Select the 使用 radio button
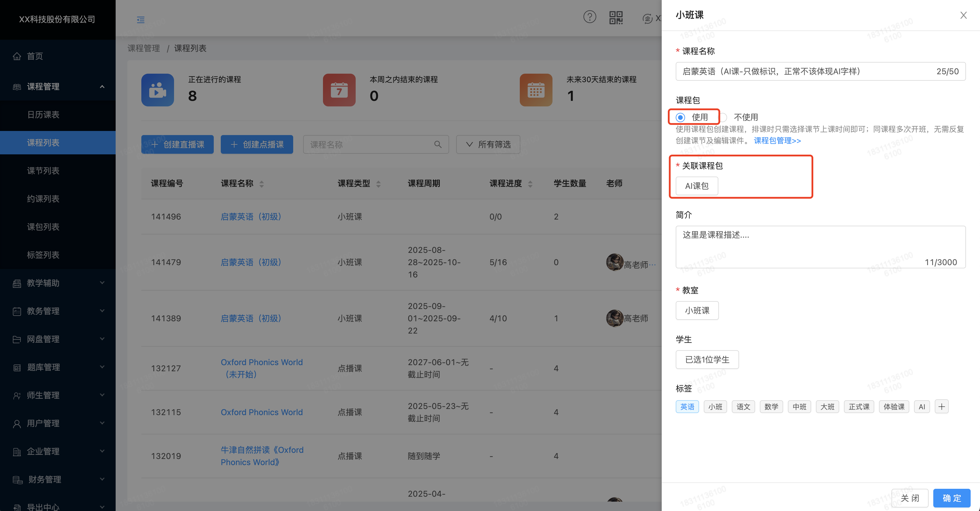Image resolution: width=980 pixels, height=511 pixels. point(680,117)
